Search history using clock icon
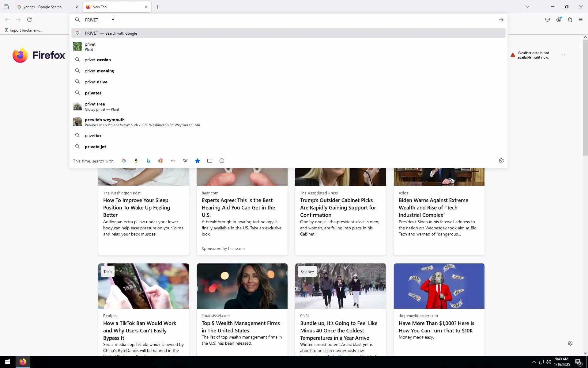Screen dimensions: 588x368 coord(222,161)
